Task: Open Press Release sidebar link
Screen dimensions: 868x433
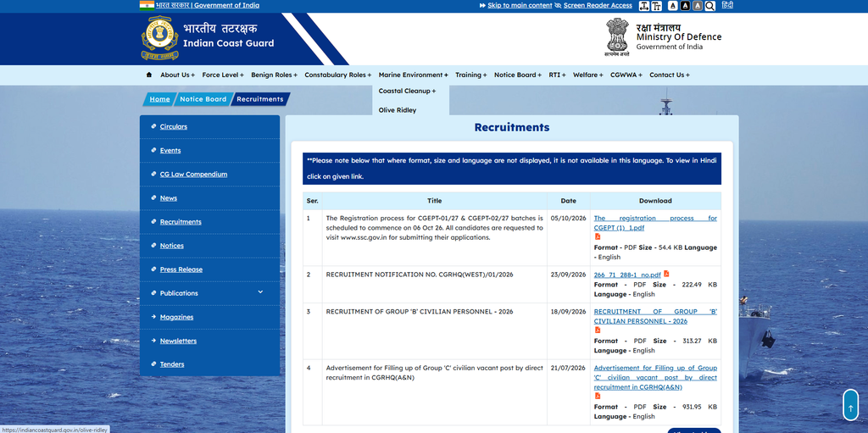Action: pyautogui.click(x=181, y=269)
